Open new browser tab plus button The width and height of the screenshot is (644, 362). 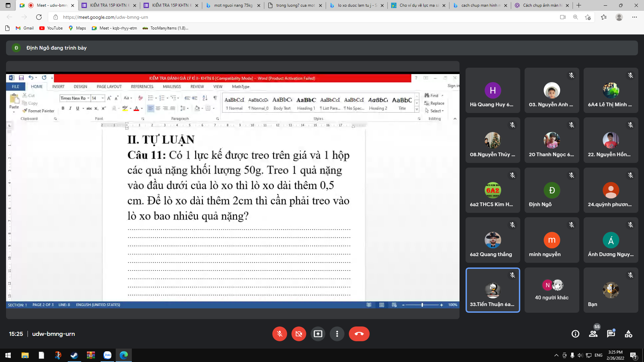click(579, 5)
